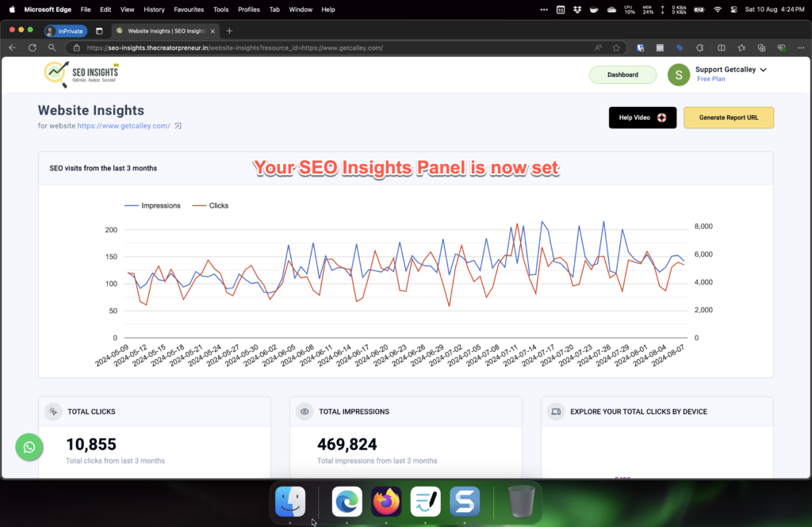Screen dimensions: 812x527
Task: Click the search magnifier in Edge toolbar
Action: tap(52, 48)
